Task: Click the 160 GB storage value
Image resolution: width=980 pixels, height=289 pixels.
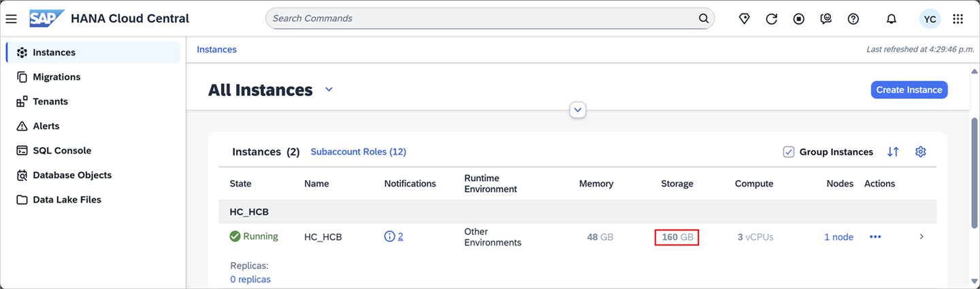Action: point(677,237)
